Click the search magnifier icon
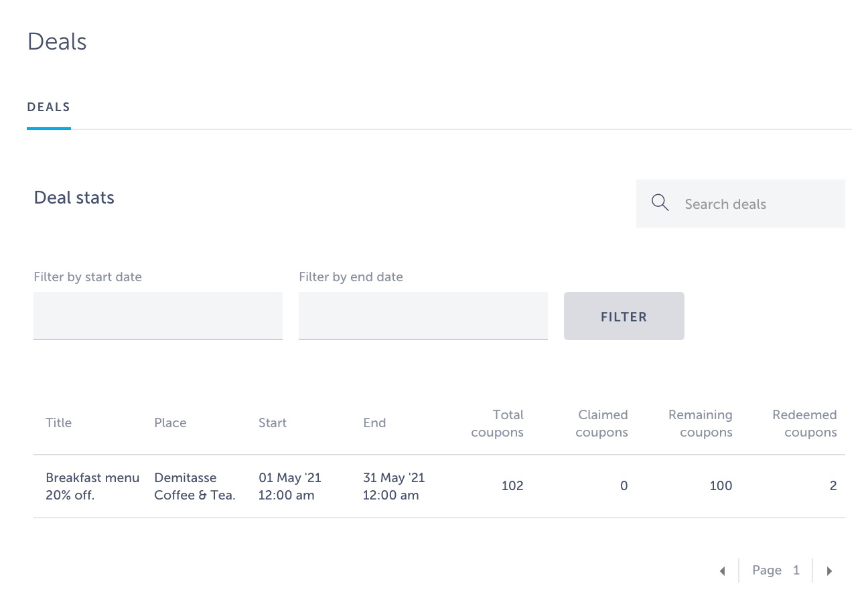The image size is (864, 616). pos(660,204)
